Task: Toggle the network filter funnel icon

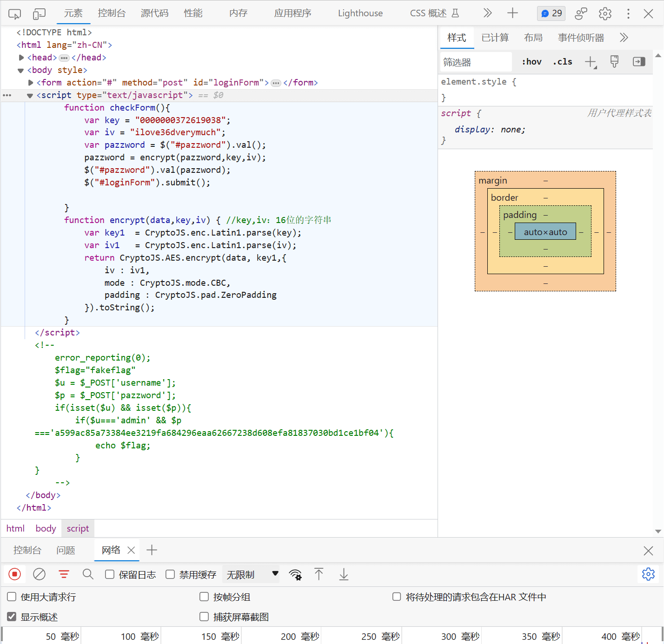Action: pyautogui.click(x=64, y=574)
